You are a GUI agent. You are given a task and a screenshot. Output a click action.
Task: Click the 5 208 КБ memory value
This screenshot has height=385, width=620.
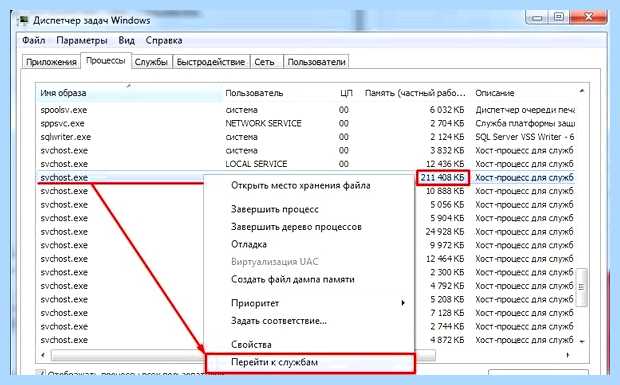click(447, 299)
